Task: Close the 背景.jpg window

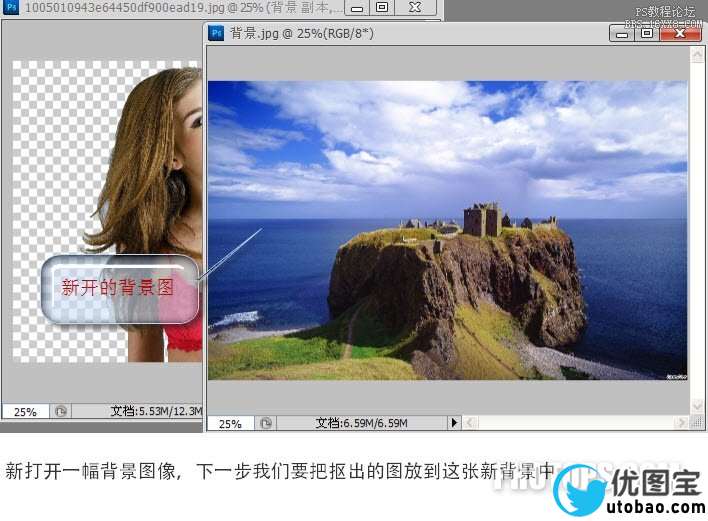Action: pyautogui.click(x=680, y=33)
